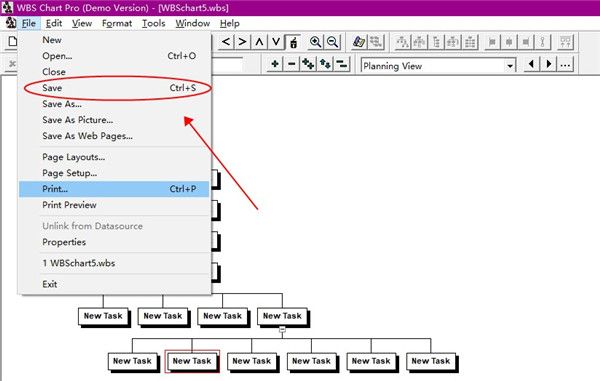
Task: Select the last New Task box in the bottom row
Action: pos(431,361)
